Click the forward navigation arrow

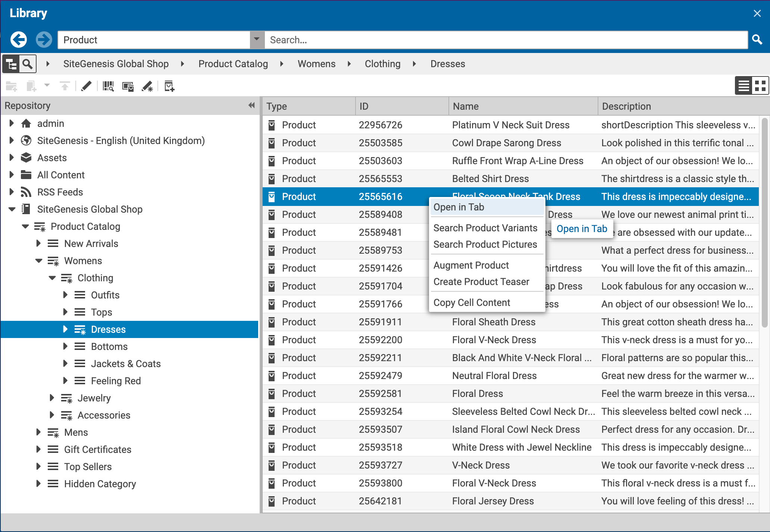(44, 39)
